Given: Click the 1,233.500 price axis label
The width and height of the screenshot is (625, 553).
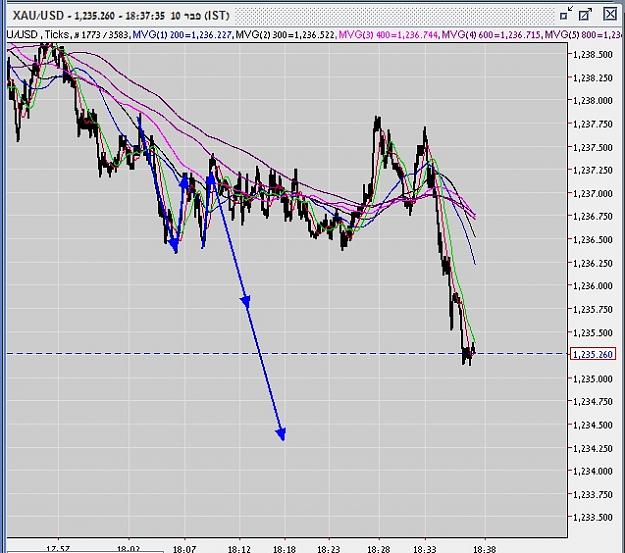Looking at the screenshot, I should (593, 518).
